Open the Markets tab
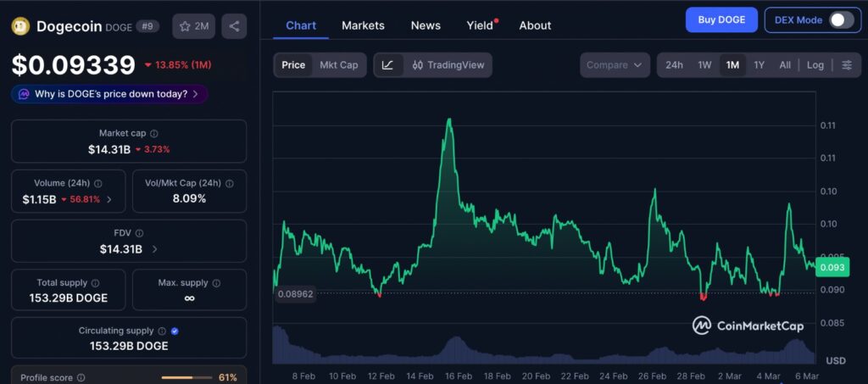868x384 pixels. (363, 25)
